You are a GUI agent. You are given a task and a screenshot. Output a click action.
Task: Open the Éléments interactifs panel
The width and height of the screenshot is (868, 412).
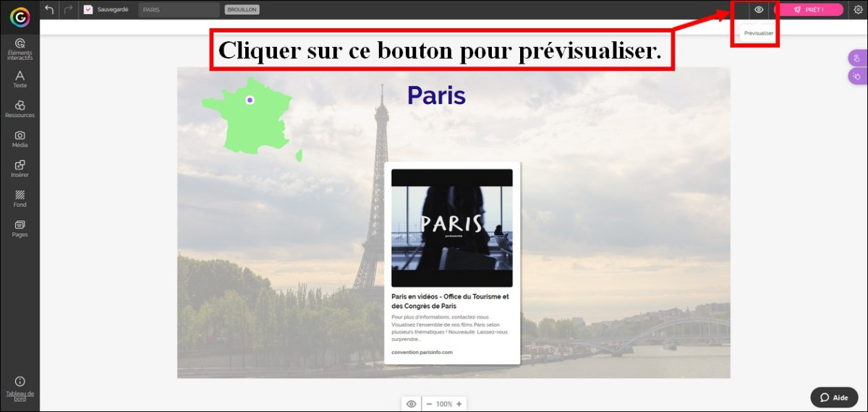pyautogui.click(x=20, y=49)
